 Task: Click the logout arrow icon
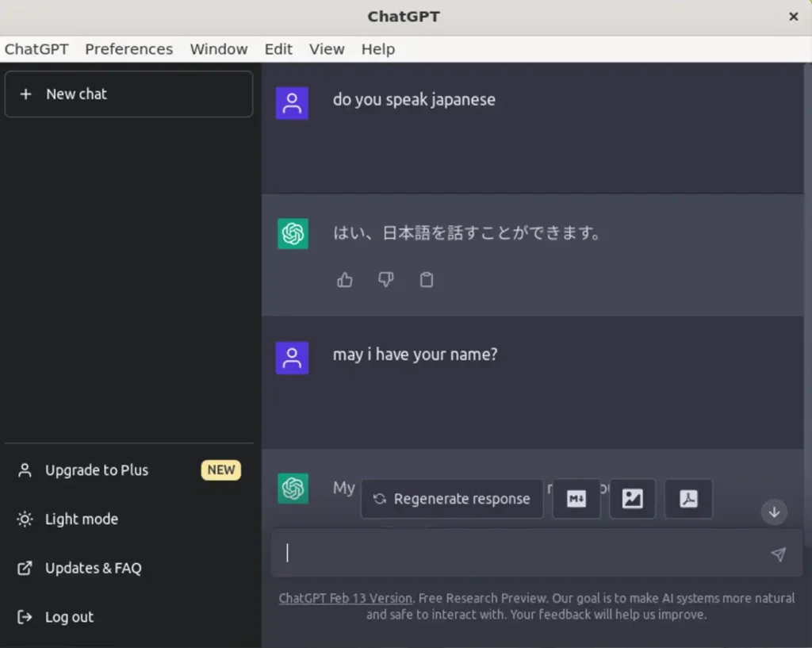click(x=25, y=617)
